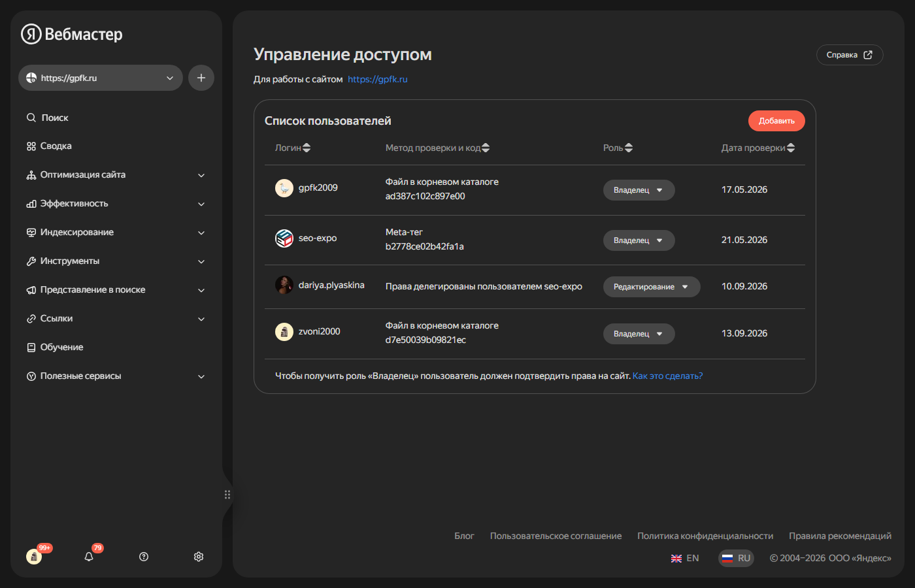Expand Ссылки menu section

pyautogui.click(x=116, y=319)
